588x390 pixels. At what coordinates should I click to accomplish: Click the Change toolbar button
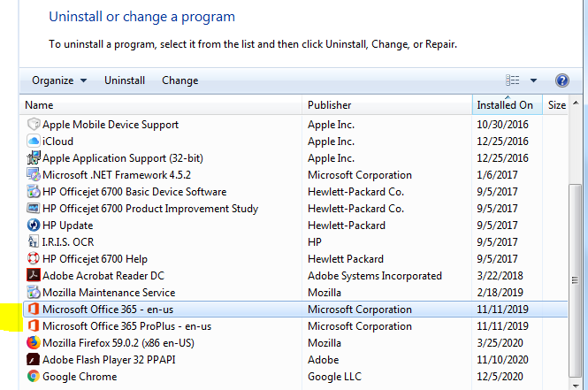click(x=180, y=80)
